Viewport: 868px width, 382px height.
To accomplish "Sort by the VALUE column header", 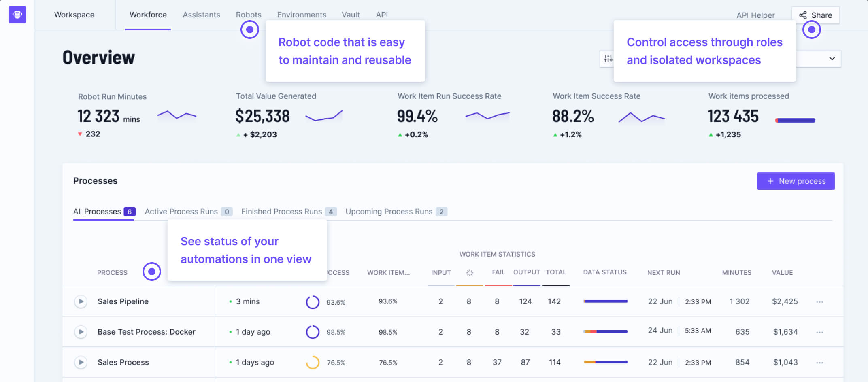I will [782, 273].
